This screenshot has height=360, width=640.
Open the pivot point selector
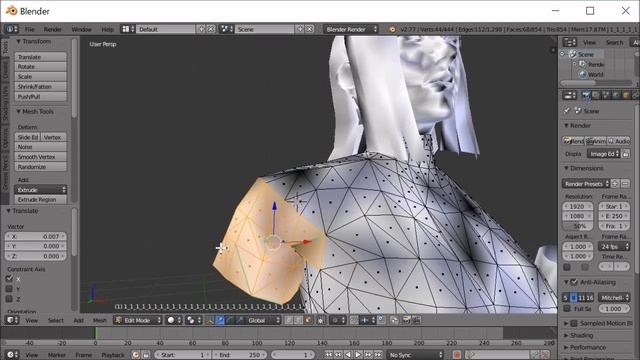[193, 320]
